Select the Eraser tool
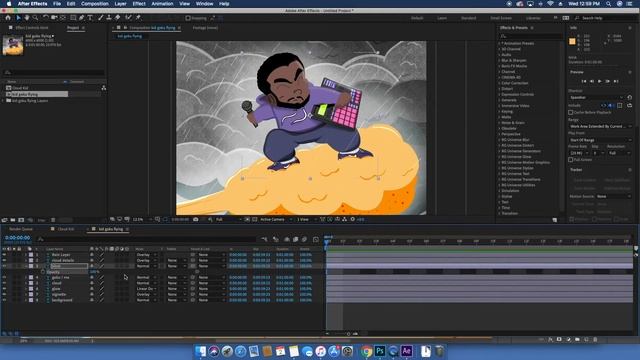 pos(118,18)
